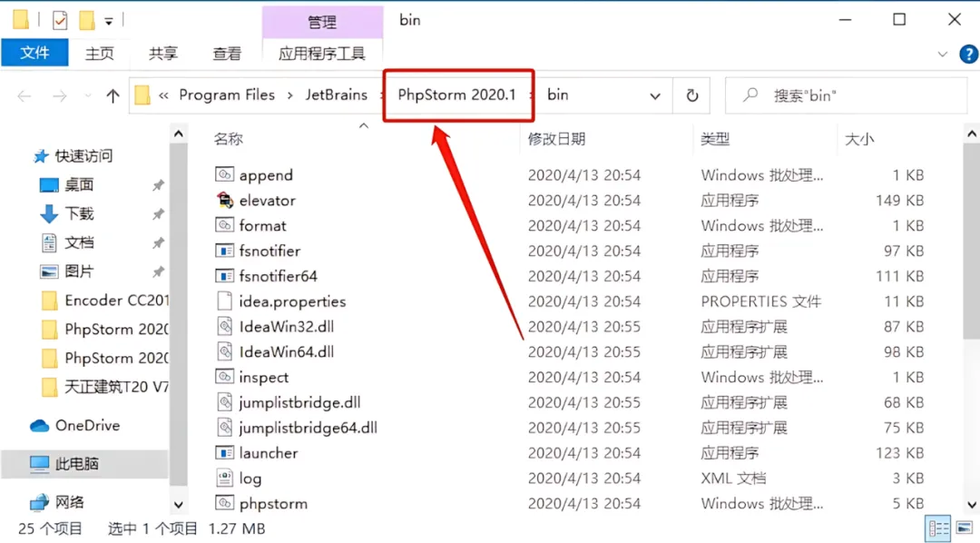Screen dimensions: 980x543
Task: Click the IdeaWin32.dll file icon
Action: [224, 327]
